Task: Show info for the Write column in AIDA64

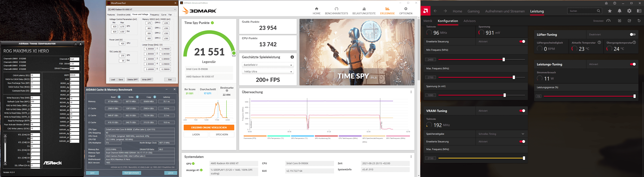Action: tap(137, 97)
